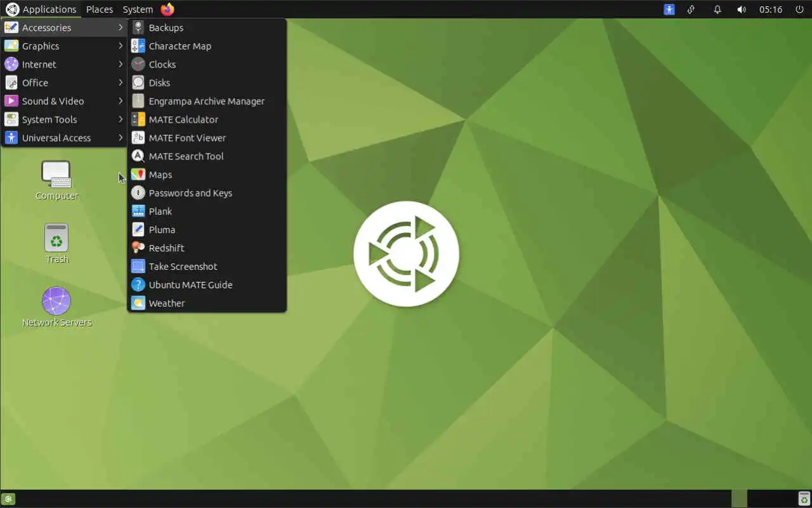Launch MATE Font Viewer icon
The image size is (812, 508).
point(138,138)
